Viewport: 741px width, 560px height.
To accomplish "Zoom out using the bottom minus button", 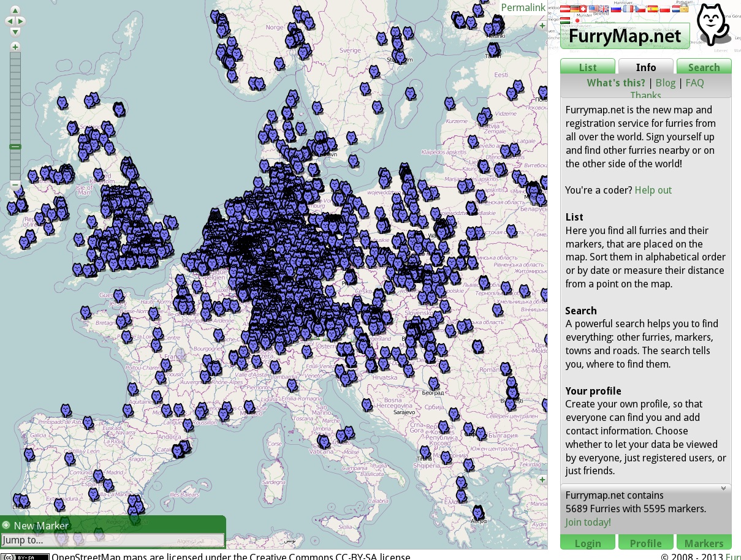I will (x=15, y=184).
